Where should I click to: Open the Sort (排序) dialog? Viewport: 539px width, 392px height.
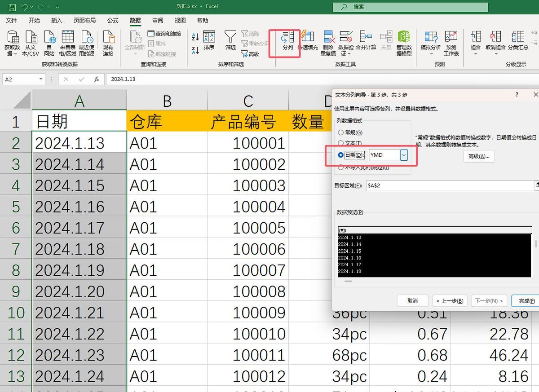point(209,41)
